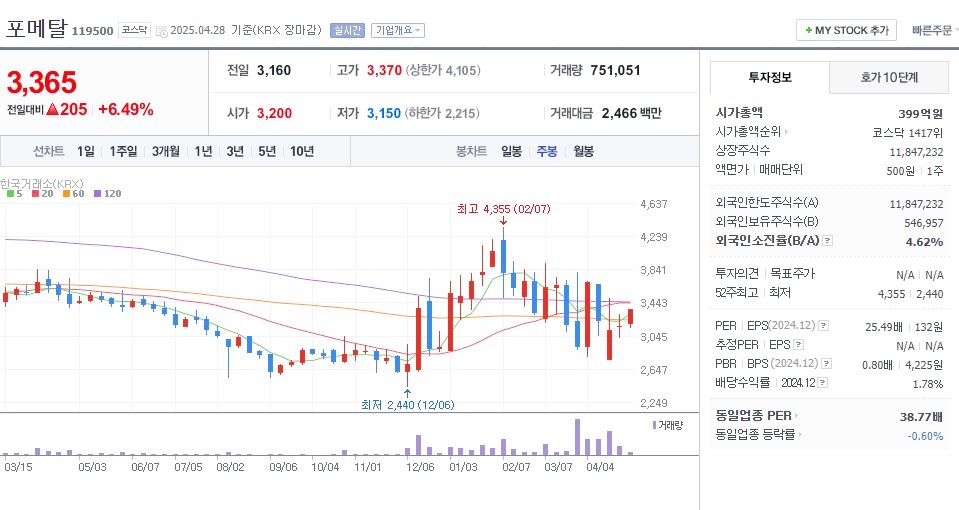Add stock via MY STOCK 추가 button

pos(846,30)
